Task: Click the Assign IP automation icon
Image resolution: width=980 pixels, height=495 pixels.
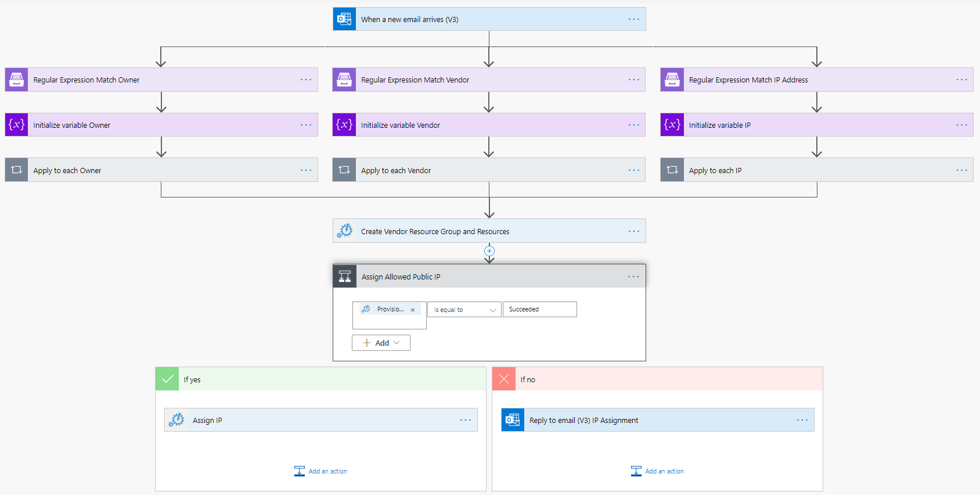Action: [x=176, y=420]
